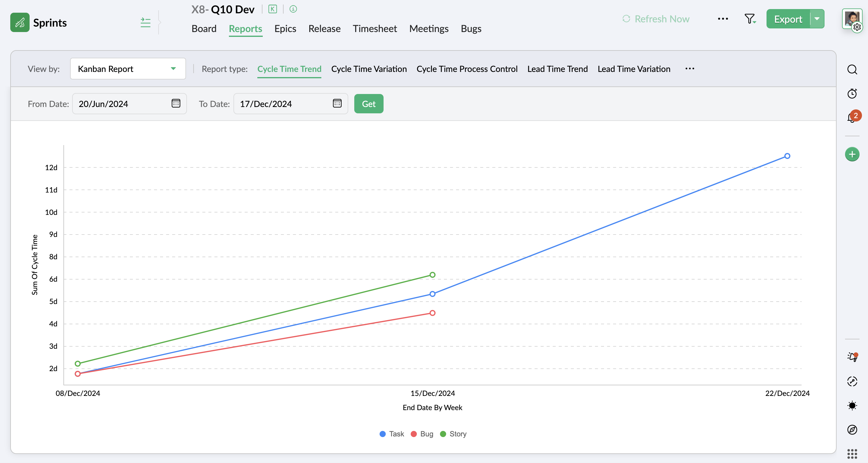Select Lead Time Trend report type
The height and width of the screenshot is (463, 868).
pyautogui.click(x=557, y=69)
